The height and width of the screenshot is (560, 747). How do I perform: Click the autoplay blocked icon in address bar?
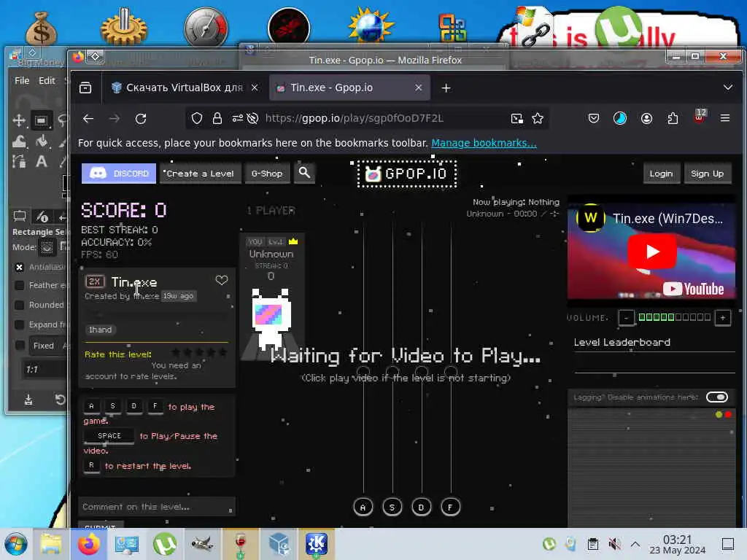point(252,119)
